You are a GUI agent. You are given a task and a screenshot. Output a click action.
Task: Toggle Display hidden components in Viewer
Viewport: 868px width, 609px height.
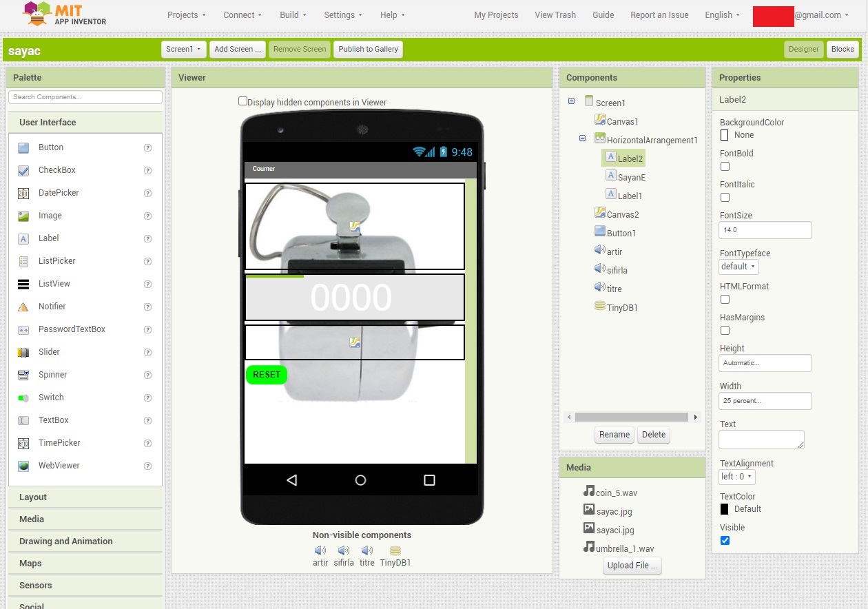click(x=242, y=101)
